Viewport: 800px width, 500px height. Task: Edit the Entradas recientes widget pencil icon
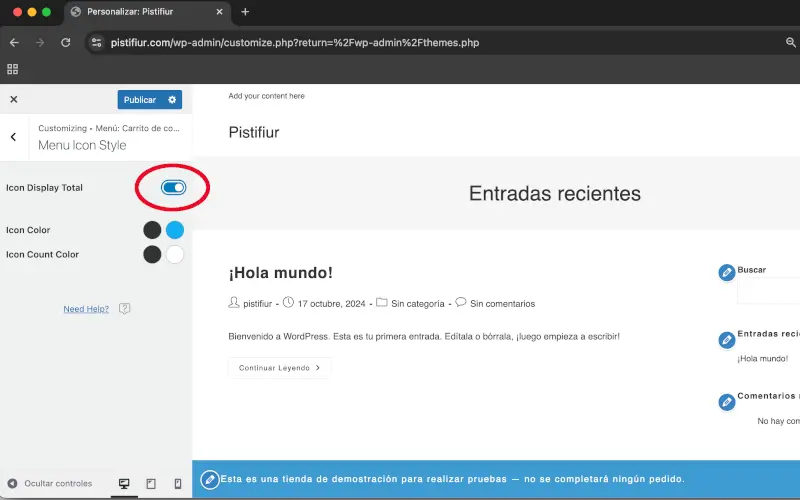(x=727, y=340)
